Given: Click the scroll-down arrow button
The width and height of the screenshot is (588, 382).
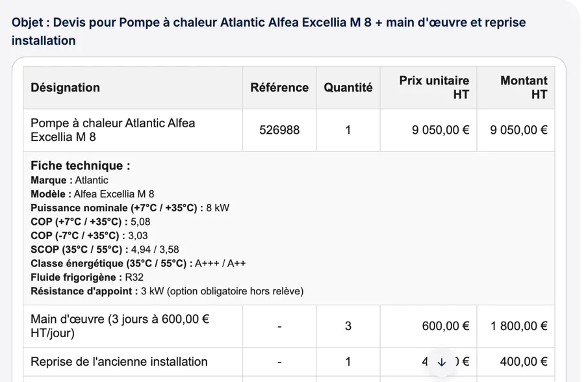Looking at the screenshot, I should tap(441, 362).
